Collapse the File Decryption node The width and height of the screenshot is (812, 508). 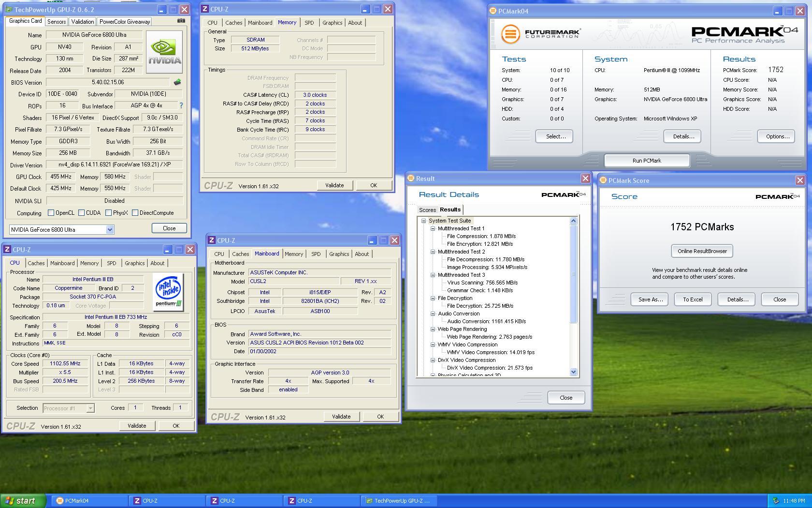433,298
